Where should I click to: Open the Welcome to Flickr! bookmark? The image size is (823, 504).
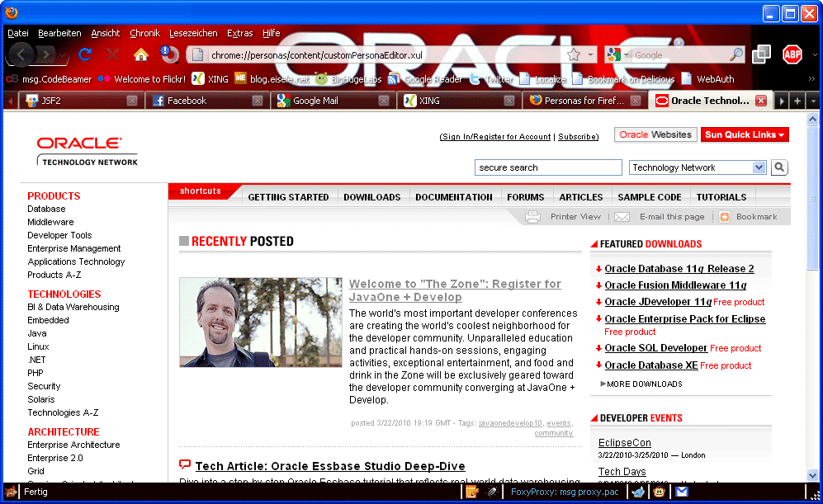point(142,79)
